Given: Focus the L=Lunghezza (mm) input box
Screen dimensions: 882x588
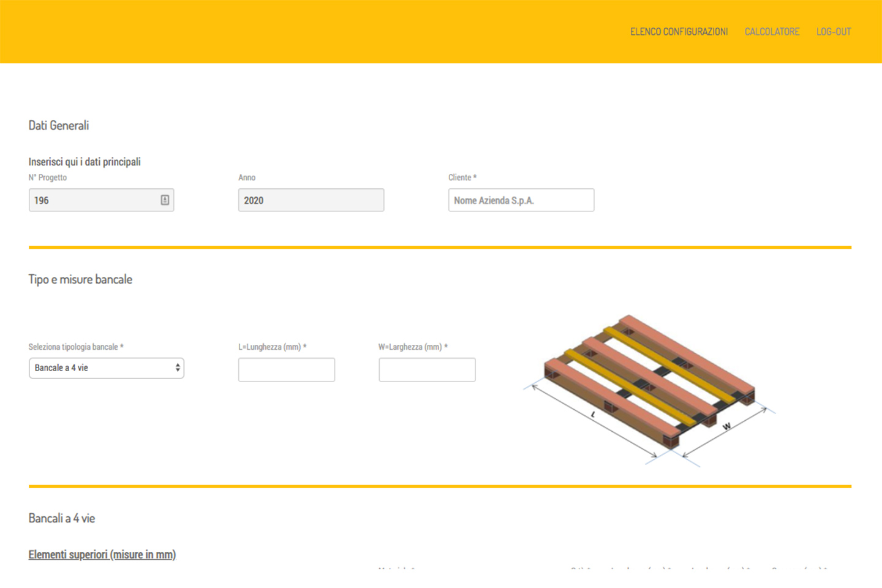Looking at the screenshot, I should [286, 370].
